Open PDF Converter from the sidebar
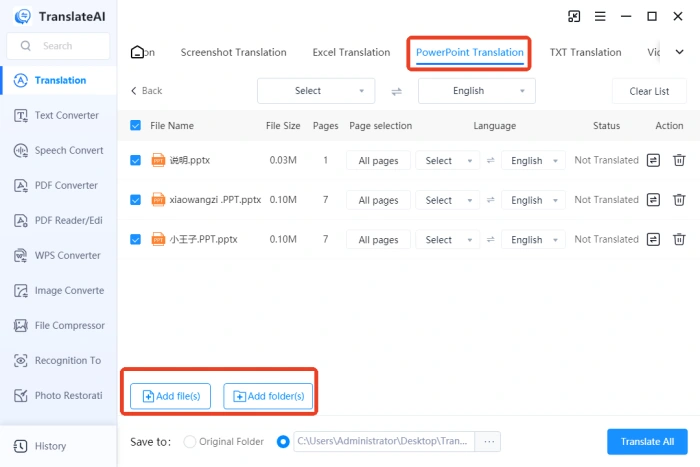 (x=58, y=185)
